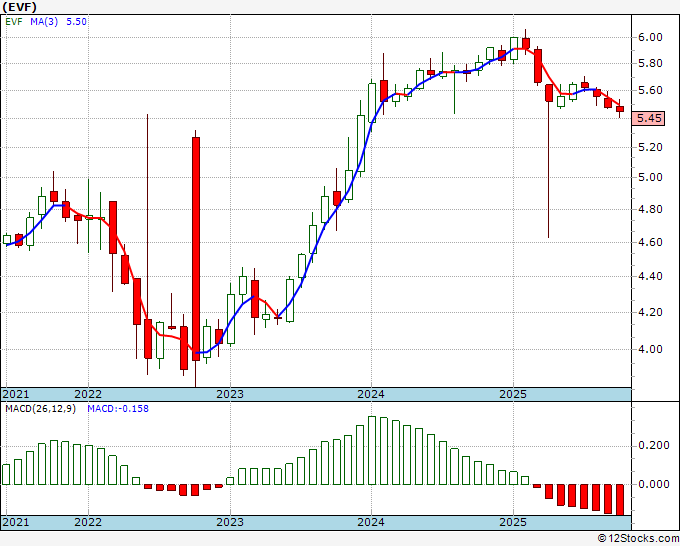Click the MA(3) moving average label
The height and width of the screenshot is (546, 680).
(x=44, y=21)
